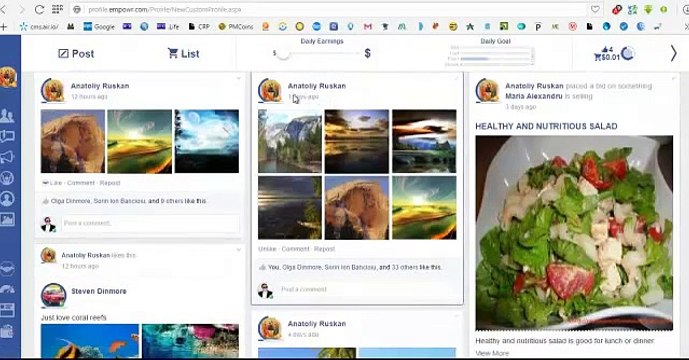
Task: Open the megaphone announcements icon in the sidebar
Action: 7,157
